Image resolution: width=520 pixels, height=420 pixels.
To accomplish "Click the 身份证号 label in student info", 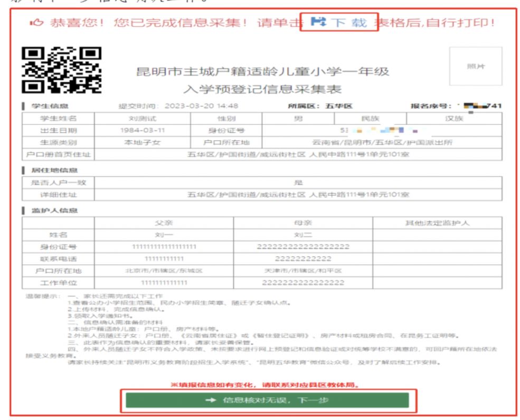I will coord(226,130).
